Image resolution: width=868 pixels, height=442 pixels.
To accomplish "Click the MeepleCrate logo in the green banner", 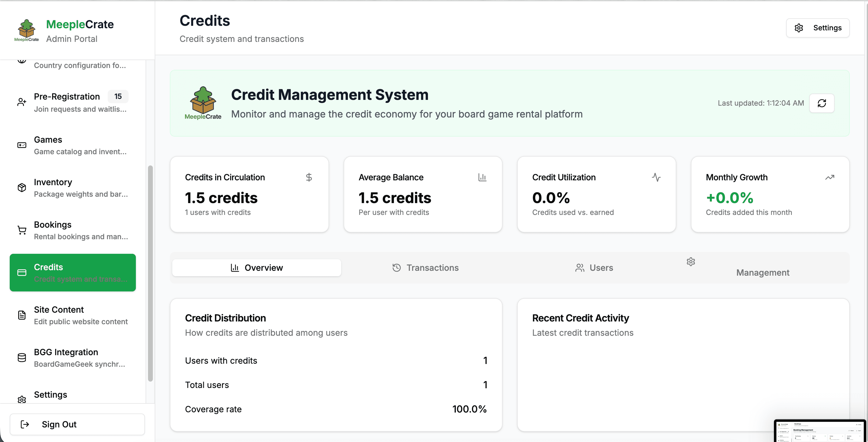I will click(203, 103).
